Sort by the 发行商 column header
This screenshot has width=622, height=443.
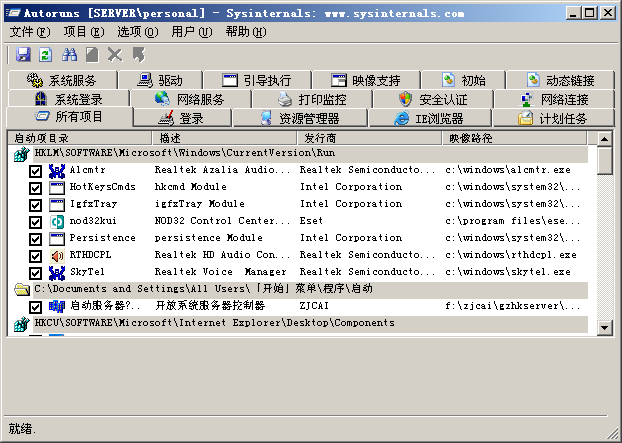(x=370, y=138)
